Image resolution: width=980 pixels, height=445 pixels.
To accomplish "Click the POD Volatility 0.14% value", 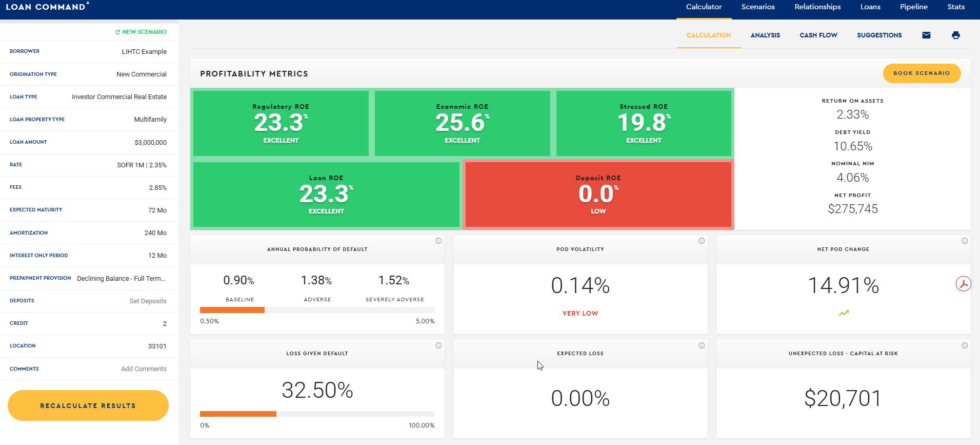I will 580,285.
